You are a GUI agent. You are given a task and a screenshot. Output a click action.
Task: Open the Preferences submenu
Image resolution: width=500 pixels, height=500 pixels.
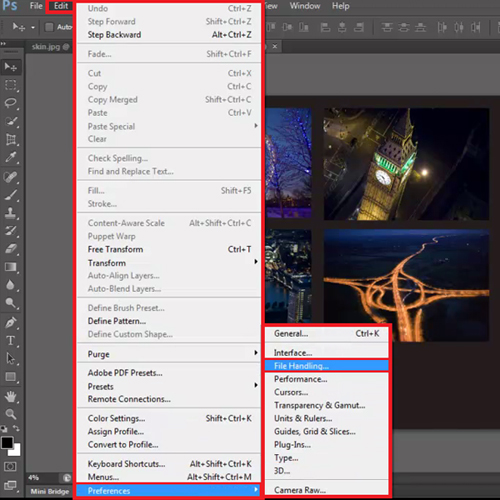point(169,490)
